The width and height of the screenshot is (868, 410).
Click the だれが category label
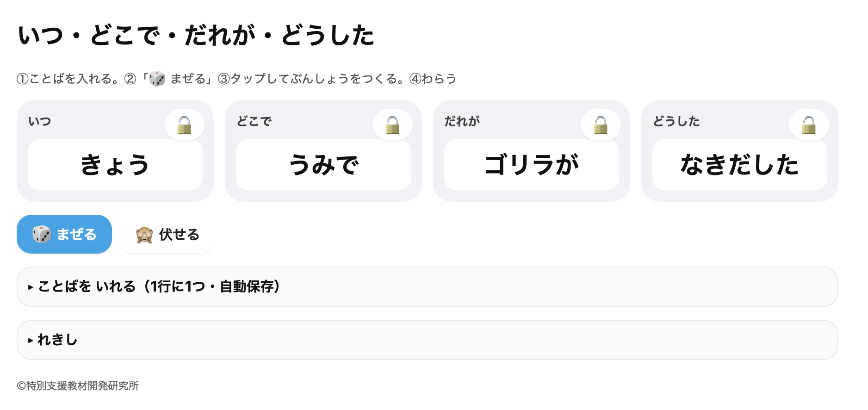[462, 121]
